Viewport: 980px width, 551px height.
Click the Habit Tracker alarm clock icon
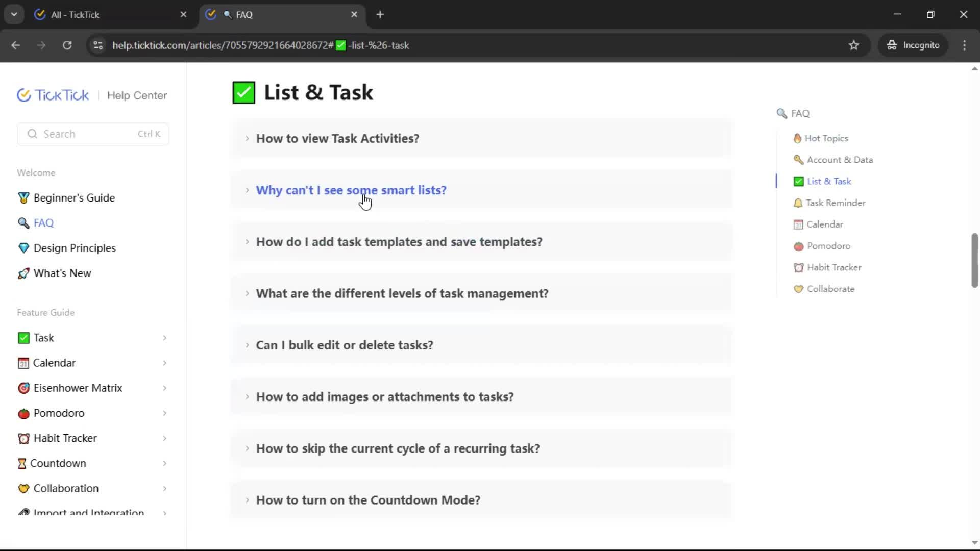tap(23, 438)
